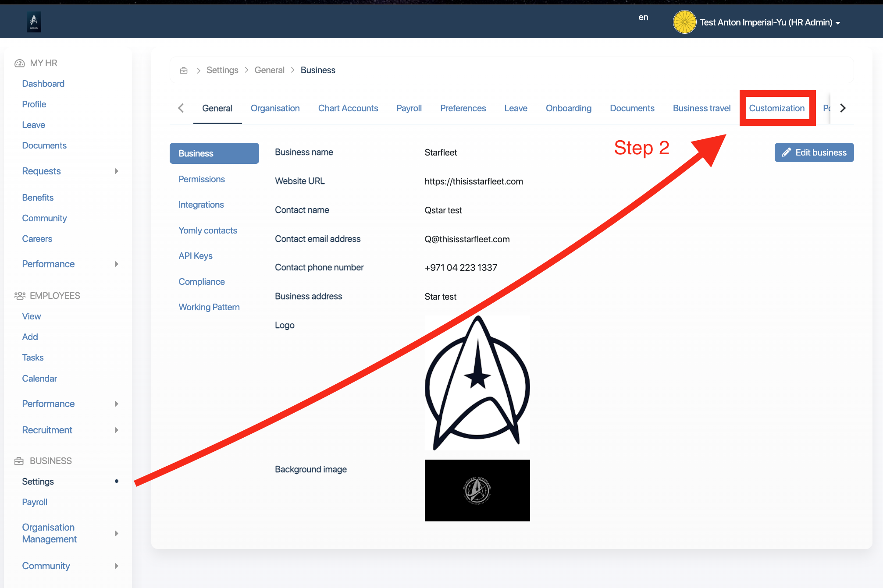
Task: Click the Starfleet logo in the top bar
Action: click(34, 22)
